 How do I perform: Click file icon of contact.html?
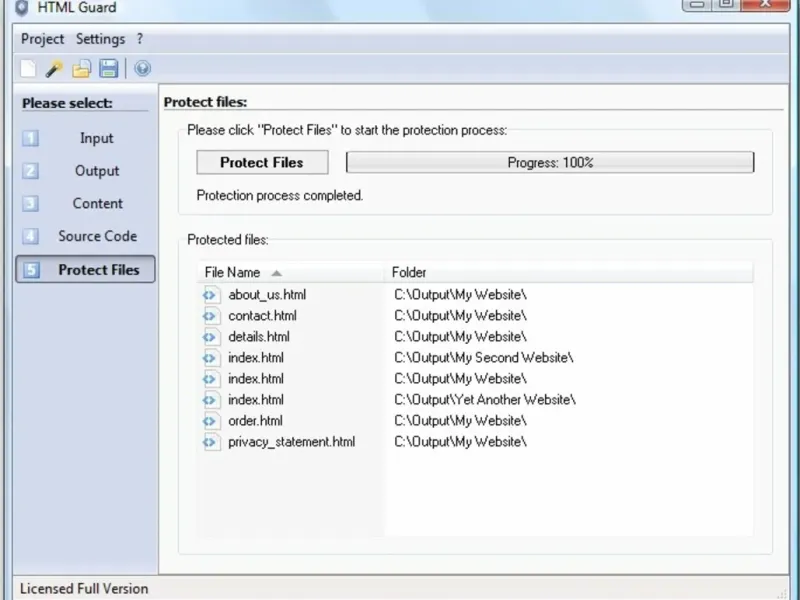pyautogui.click(x=211, y=316)
